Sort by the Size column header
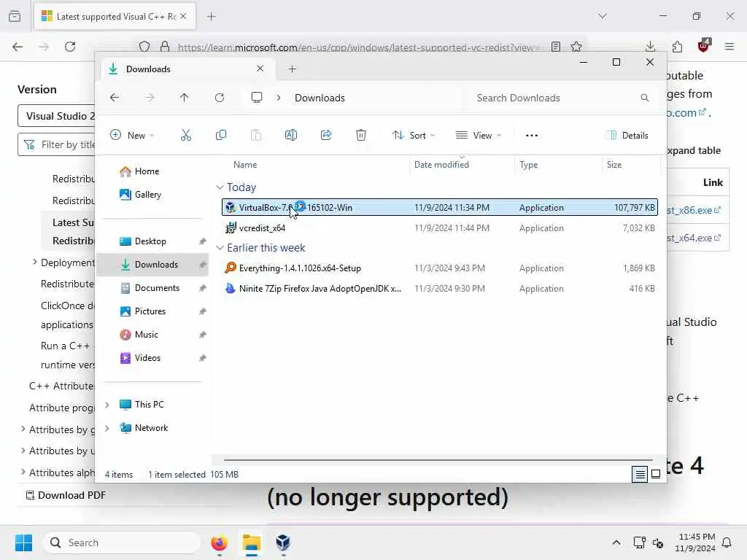 614,165
